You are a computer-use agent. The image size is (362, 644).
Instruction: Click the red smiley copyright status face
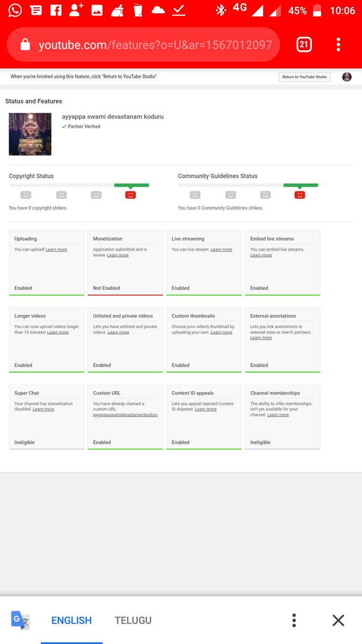(x=130, y=195)
